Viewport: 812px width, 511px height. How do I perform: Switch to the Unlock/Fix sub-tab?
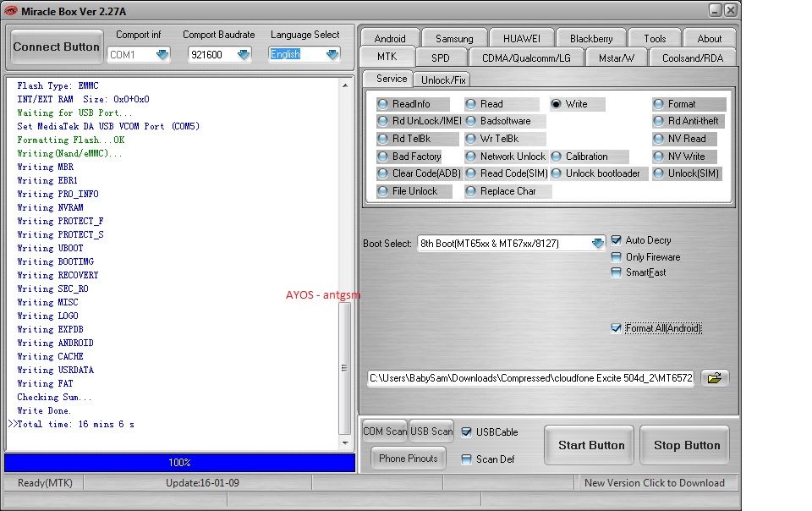[x=443, y=80]
